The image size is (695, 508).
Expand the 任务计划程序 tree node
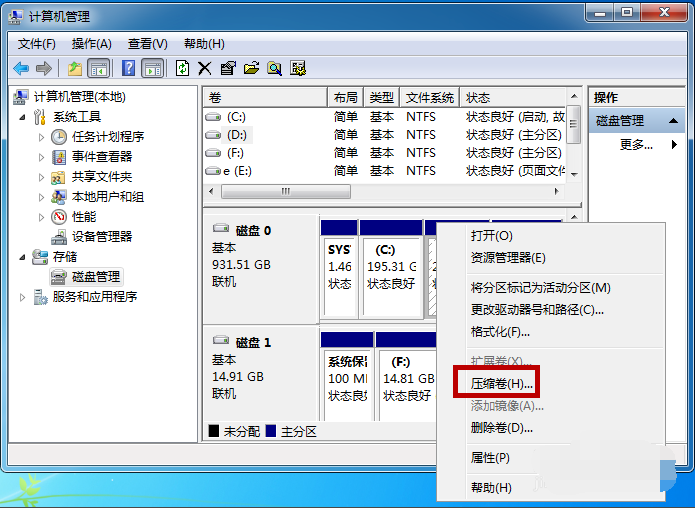pos(41,137)
